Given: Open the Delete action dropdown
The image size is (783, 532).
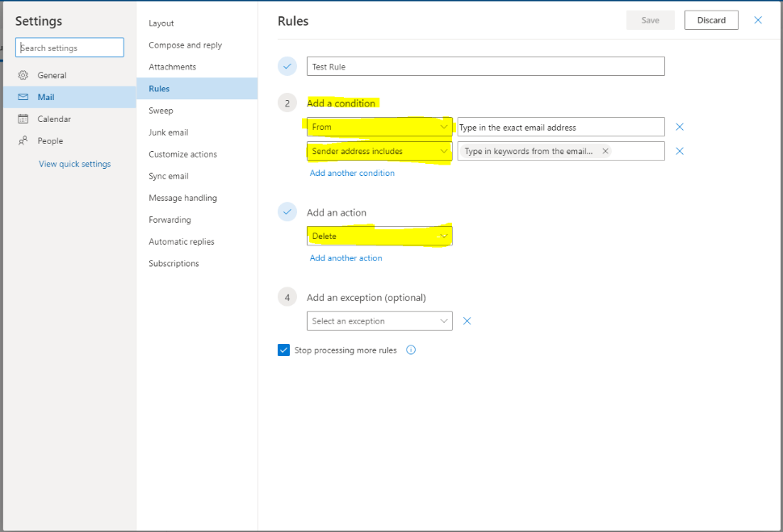Looking at the screenshot, I should click(379, 236).
